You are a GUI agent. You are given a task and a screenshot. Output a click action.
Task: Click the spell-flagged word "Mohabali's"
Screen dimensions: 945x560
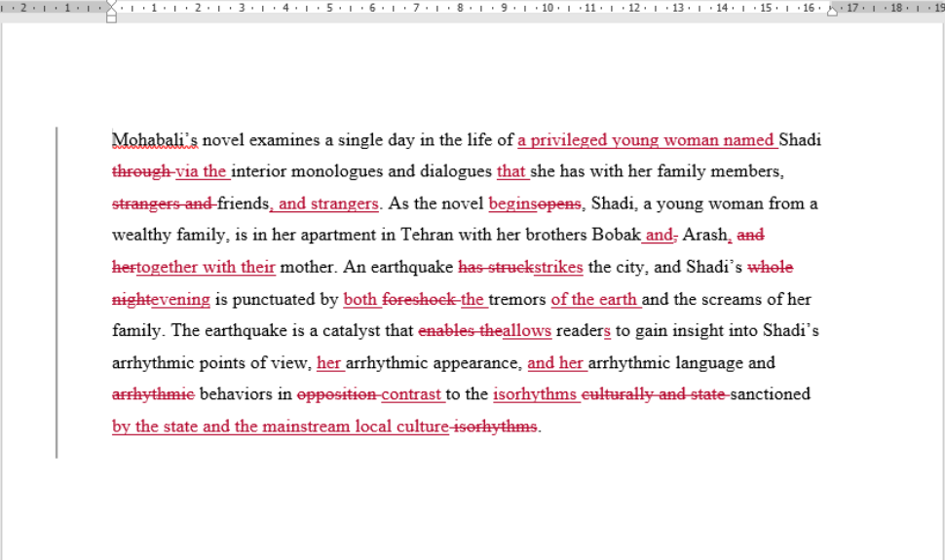[155, 140]
